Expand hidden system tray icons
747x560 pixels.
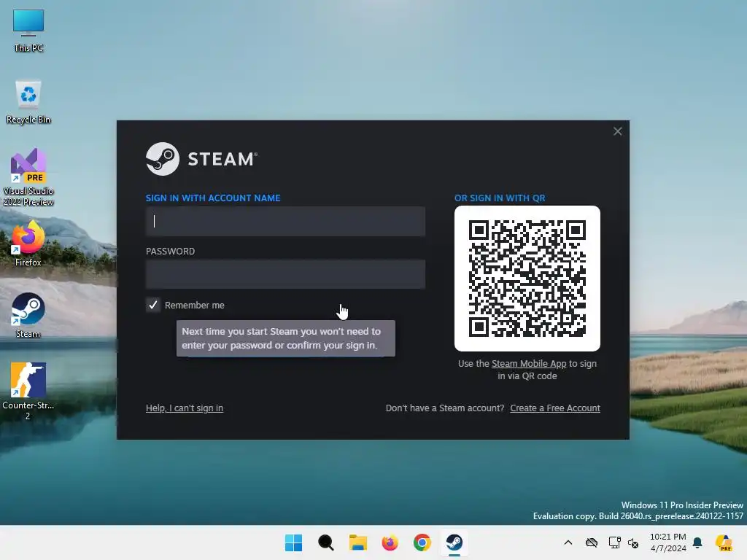coord(568,542)
